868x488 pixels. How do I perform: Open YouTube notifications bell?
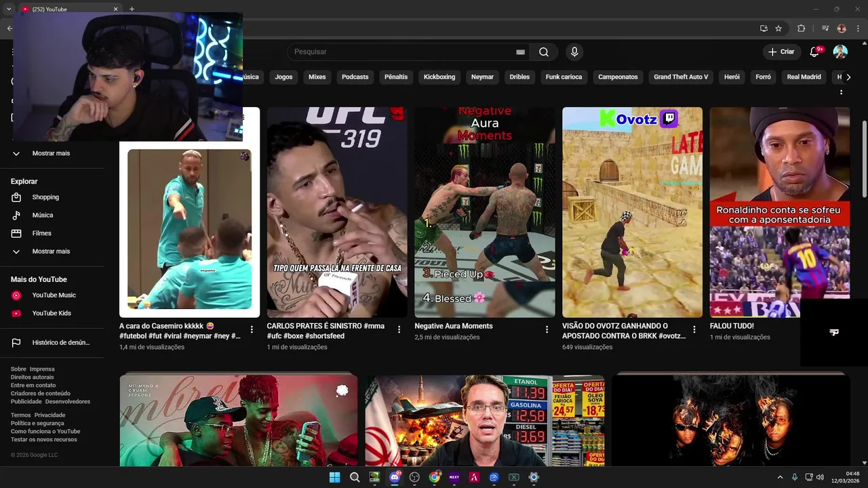click(x=816, y=52)
